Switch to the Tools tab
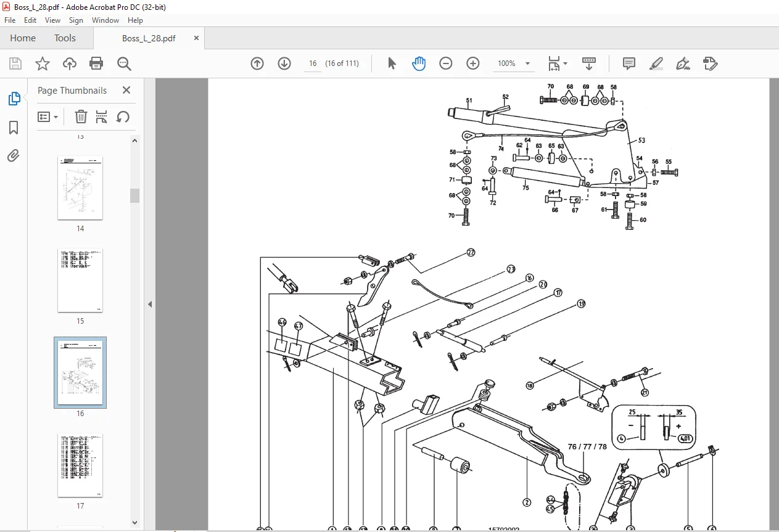 click(65, 38)
